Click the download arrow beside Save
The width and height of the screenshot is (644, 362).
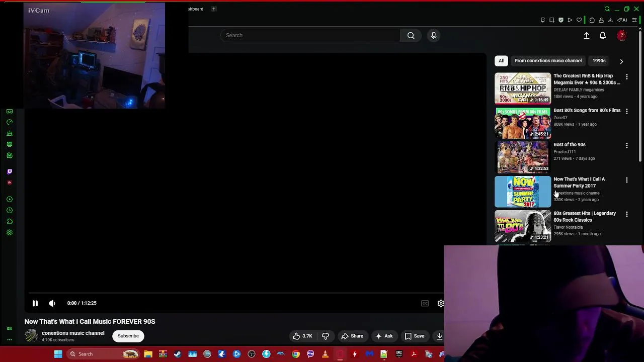[439, 336]
